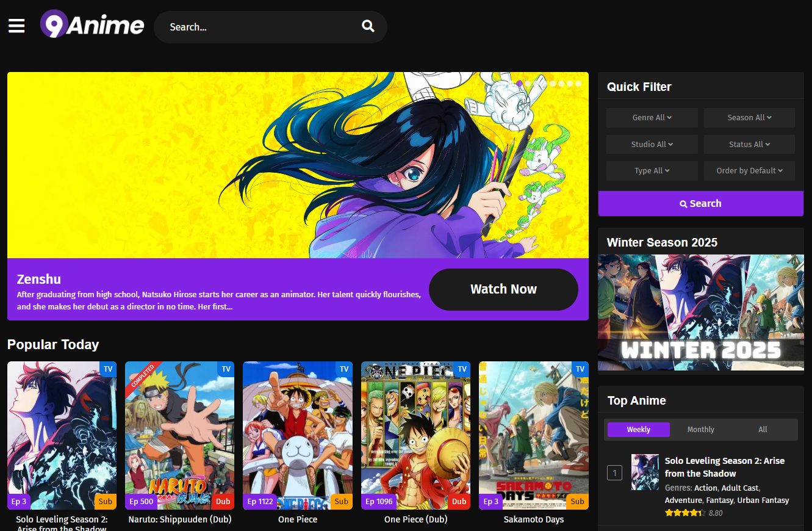Open the hamburger navigation menu
The height and width of the screenshot is (531, 812).
click(x=16, y=26)
